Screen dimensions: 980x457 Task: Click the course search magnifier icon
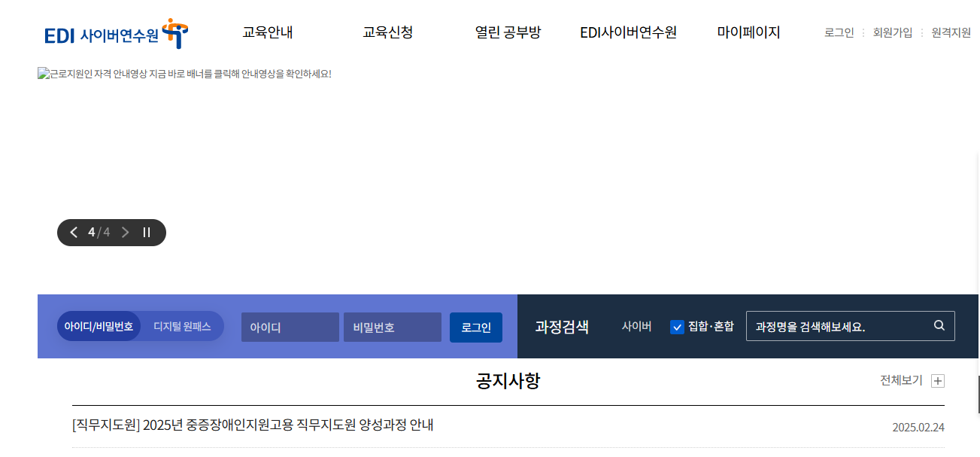[x=939, y=325]
